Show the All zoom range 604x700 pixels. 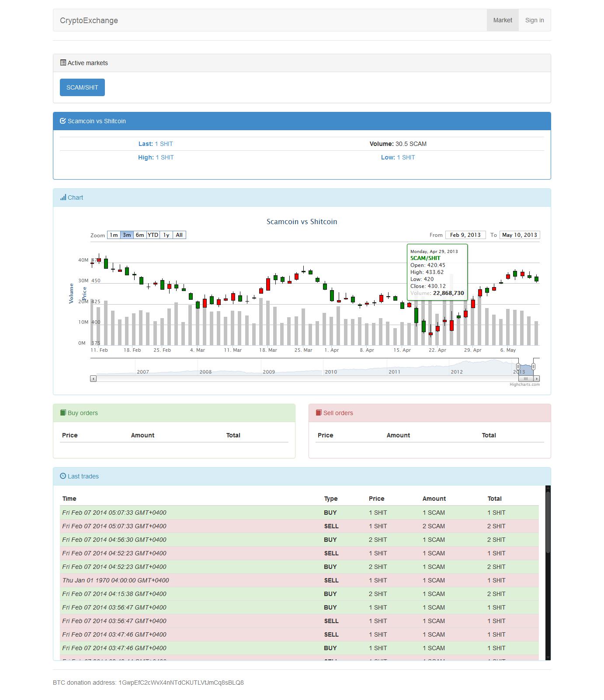click(179, 235)
